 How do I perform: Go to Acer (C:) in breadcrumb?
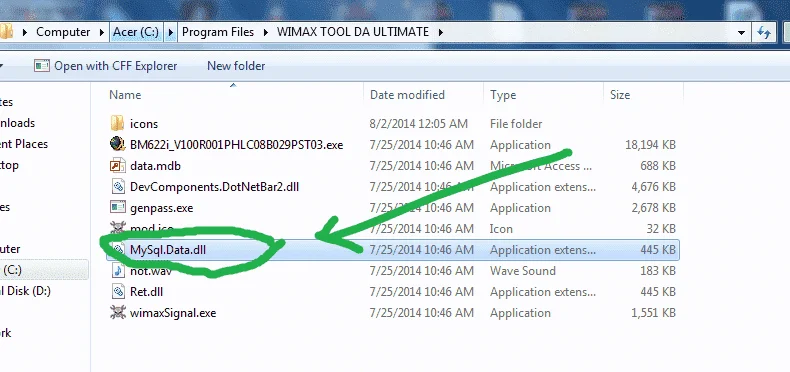136,32
